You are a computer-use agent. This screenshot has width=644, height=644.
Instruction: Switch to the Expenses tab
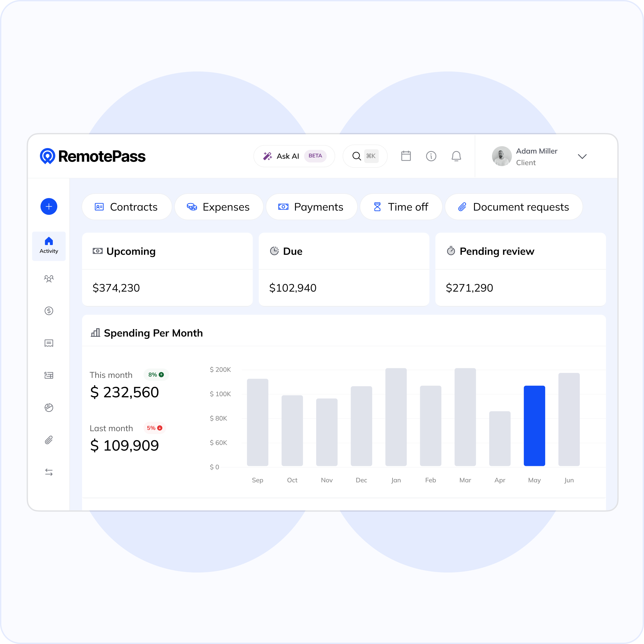219,207
